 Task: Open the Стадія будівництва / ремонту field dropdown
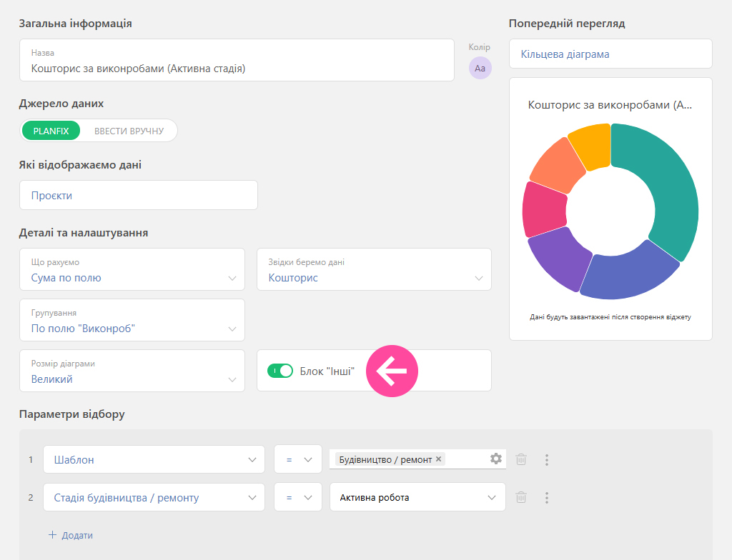[x=154, y=497]
